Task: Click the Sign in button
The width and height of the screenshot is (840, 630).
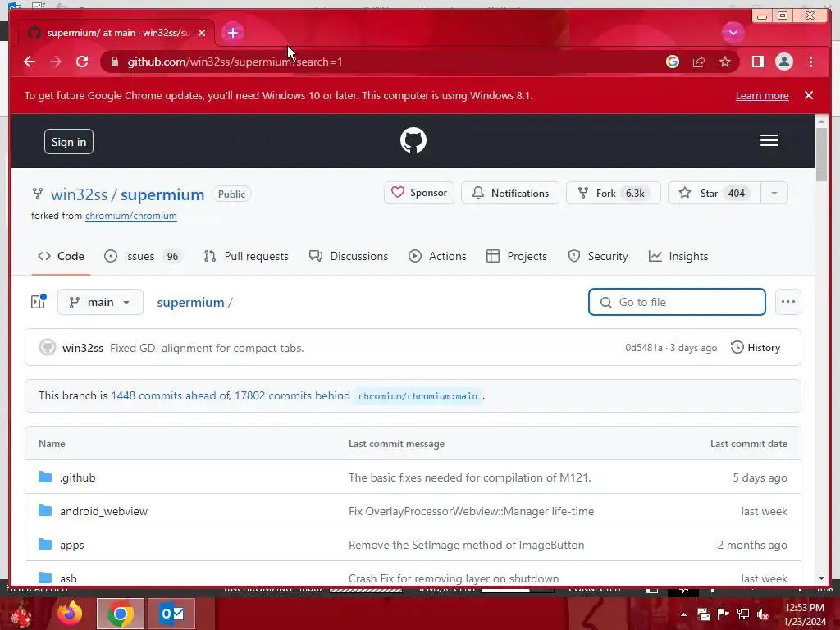Action: (69, 141)
